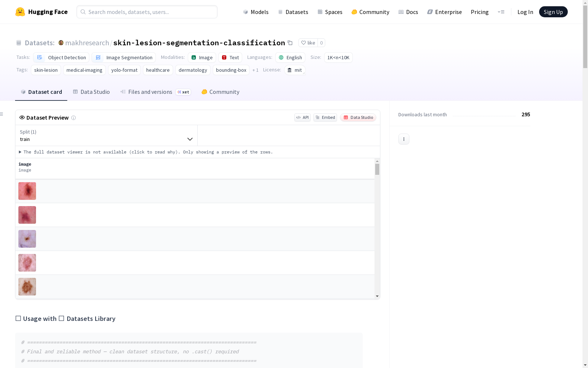588x368 pixels.
Task: Open Spaces from the navigation bar
Action: click(x=330, y=12)
